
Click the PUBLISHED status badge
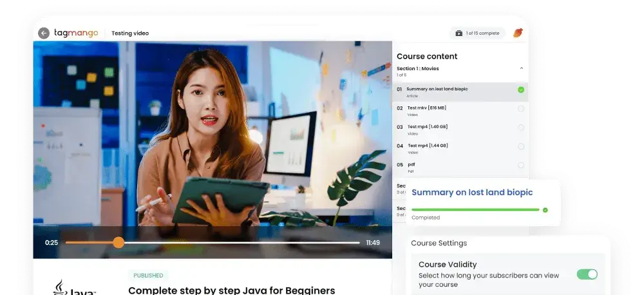pos(148,275)
